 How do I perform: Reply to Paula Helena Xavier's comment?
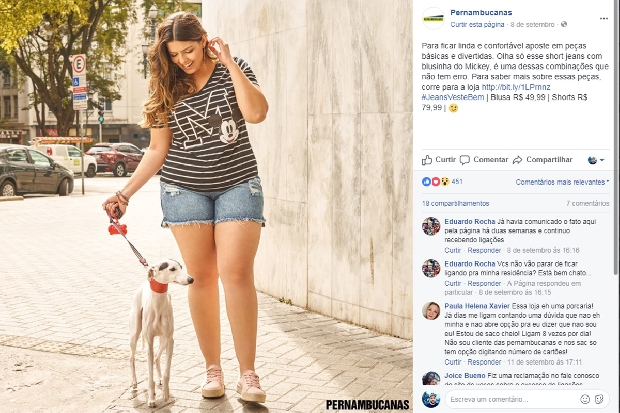484,362
